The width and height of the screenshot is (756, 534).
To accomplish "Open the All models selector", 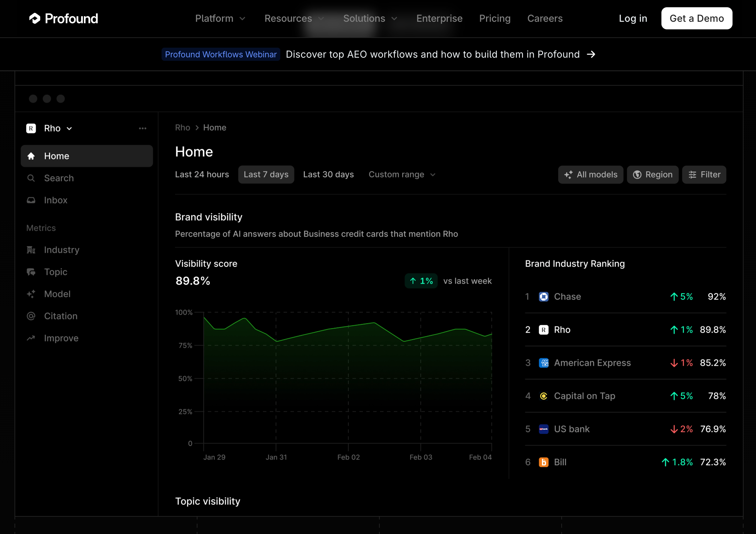I will coord(591,174).
